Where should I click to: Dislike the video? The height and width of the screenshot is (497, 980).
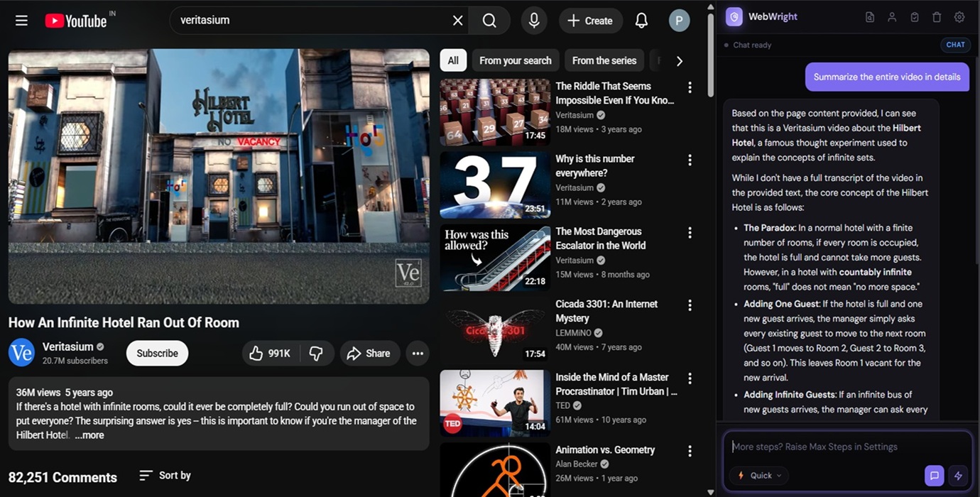(x=317, y=353)
